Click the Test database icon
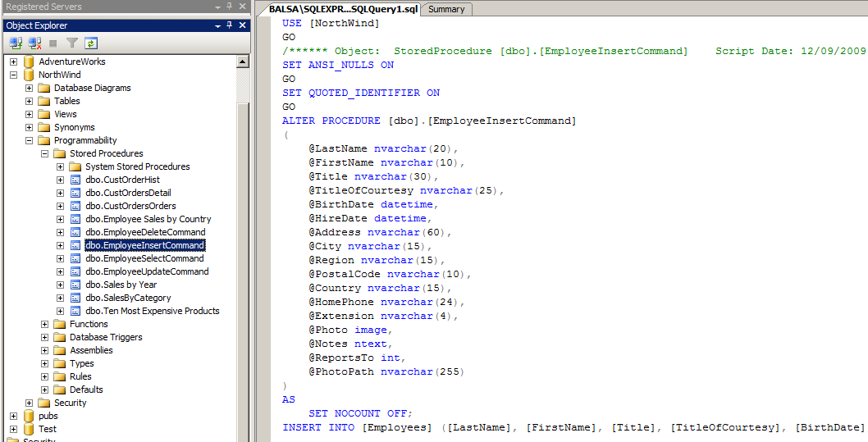The image size is (868, 442). point(29,429)
